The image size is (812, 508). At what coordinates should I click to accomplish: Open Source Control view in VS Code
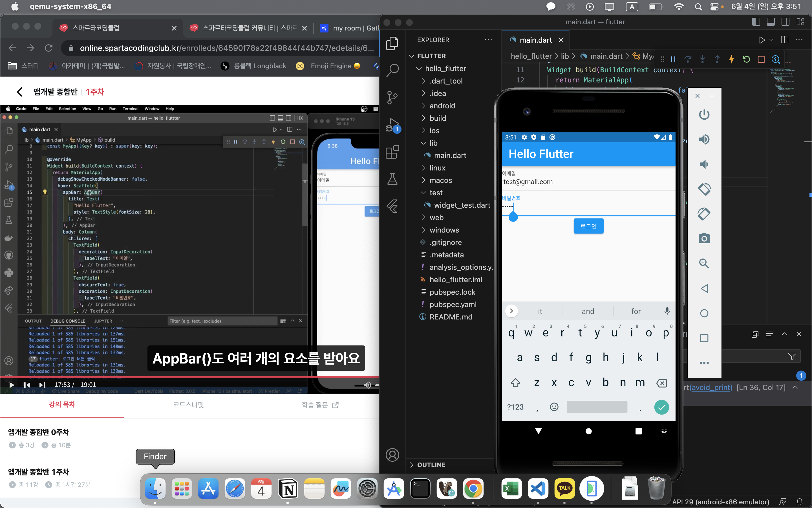[x=392, y=98]
